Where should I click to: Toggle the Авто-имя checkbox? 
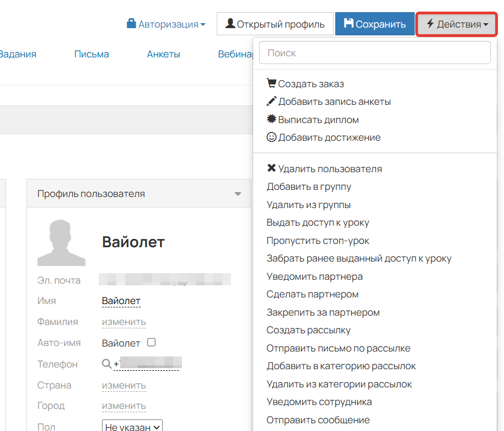(x=152, y=343)
